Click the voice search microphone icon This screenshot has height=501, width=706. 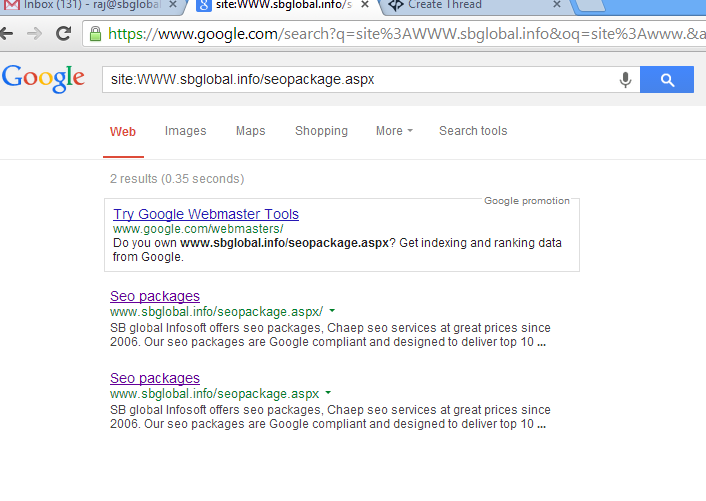click(x=625, y=80)
